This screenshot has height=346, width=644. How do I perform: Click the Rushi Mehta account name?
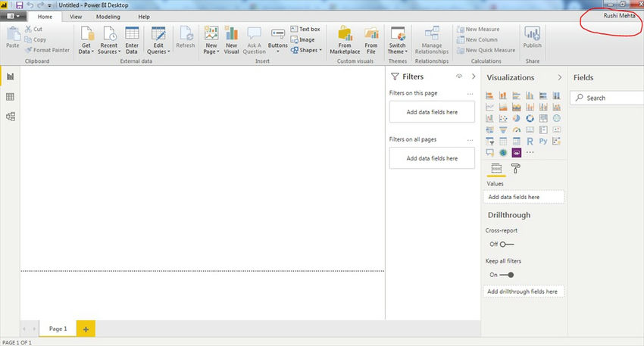click(x=618, y=16)
